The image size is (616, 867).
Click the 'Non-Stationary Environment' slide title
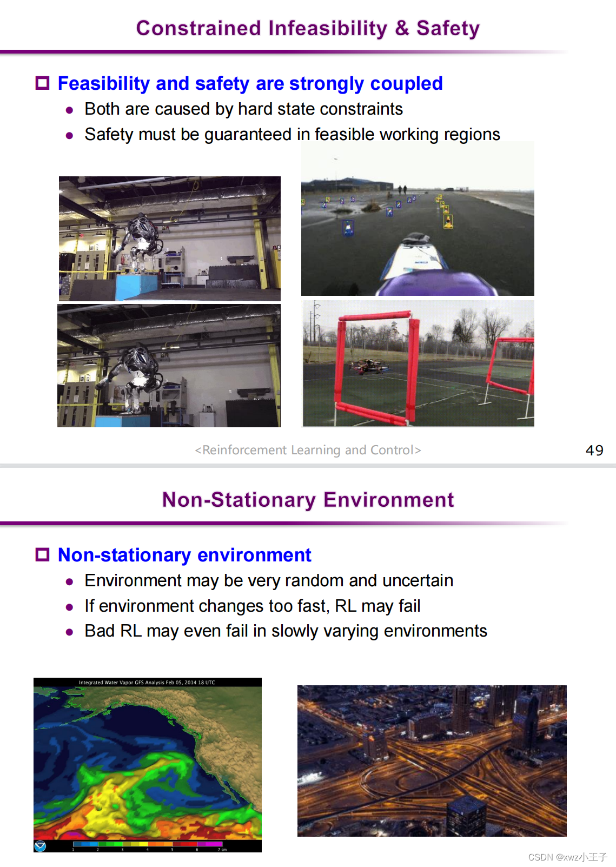308,500
